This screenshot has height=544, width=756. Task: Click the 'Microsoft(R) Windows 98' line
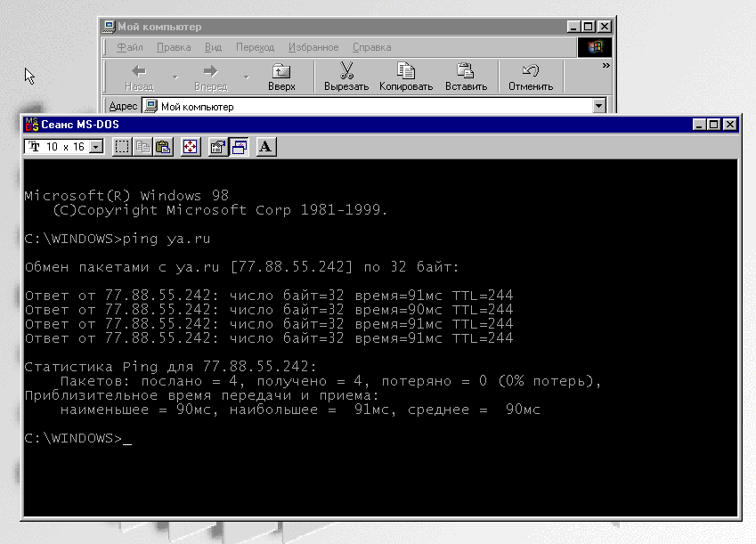(x=126, y=195)
